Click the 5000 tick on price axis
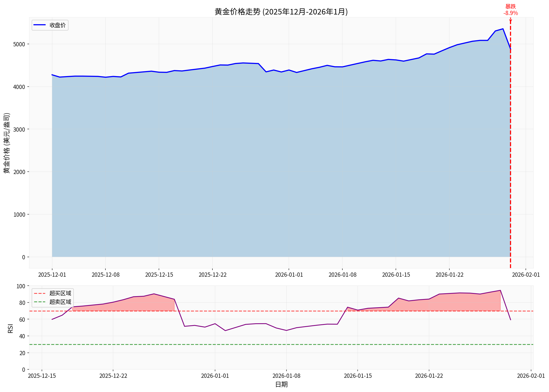549x392 pixels. click(19, 44)
